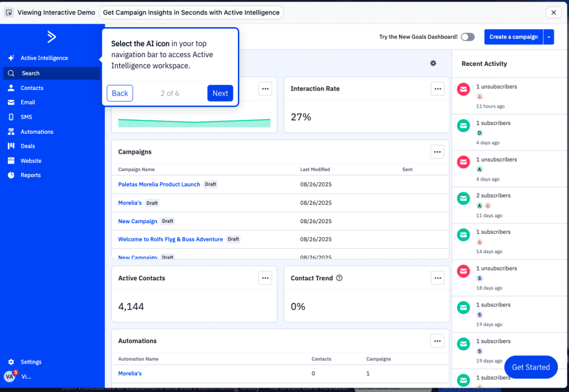Viewport: 569px width, 392px height.
Task: Open the Interaction Rate widget options menu
Action: 437,88
